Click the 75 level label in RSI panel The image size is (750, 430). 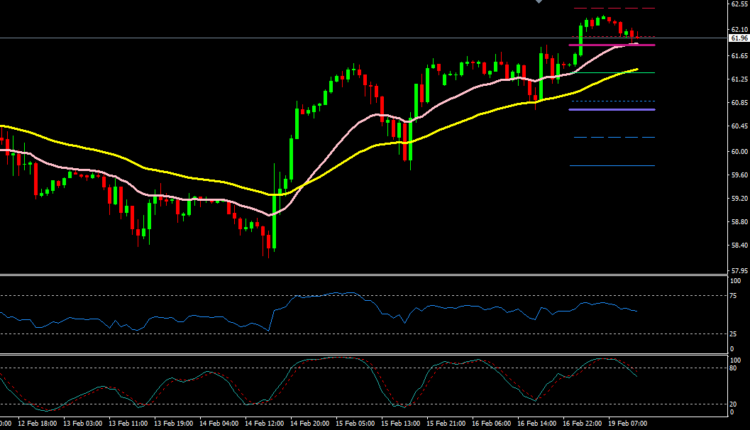tap(737, 296)
